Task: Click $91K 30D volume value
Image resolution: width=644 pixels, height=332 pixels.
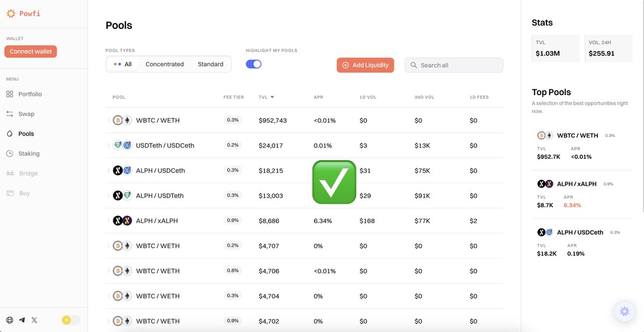Action: pos(422,196)
